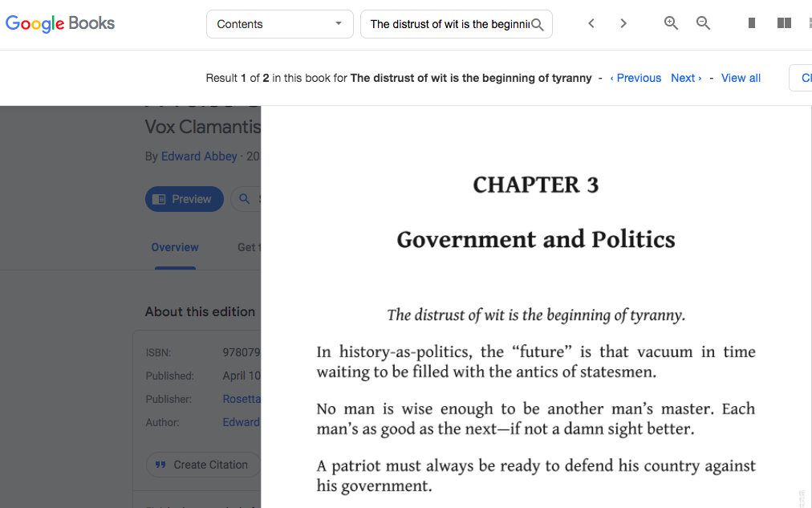Go to next page arrow
The image size is (812, 508).
(x=623, y=23)
